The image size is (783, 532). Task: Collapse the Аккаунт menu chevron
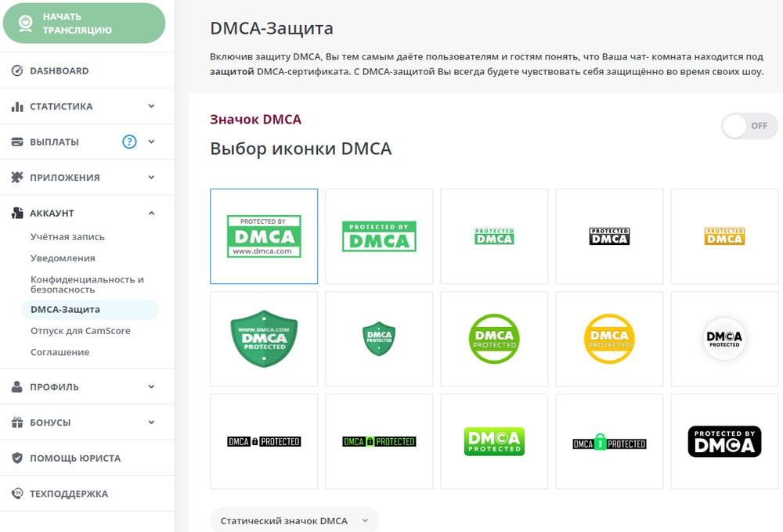[151, 213]
